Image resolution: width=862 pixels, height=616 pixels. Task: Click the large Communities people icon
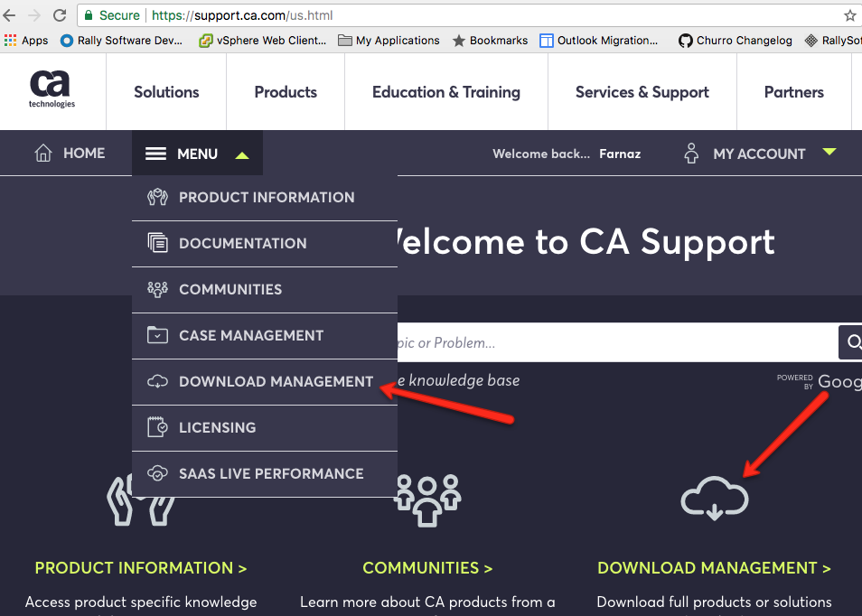pyautogui.click(x=427, y=500)
